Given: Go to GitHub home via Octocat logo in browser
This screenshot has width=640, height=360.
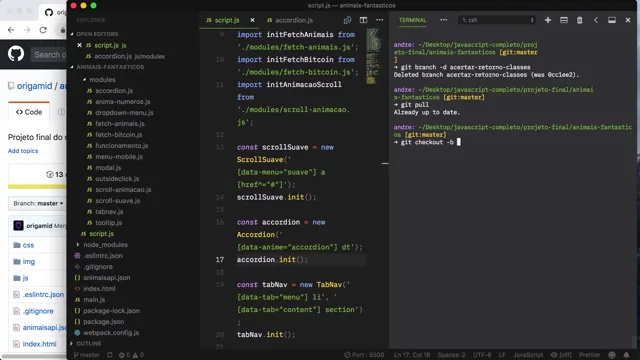Looking at the screenshot, I should (16, 54).
